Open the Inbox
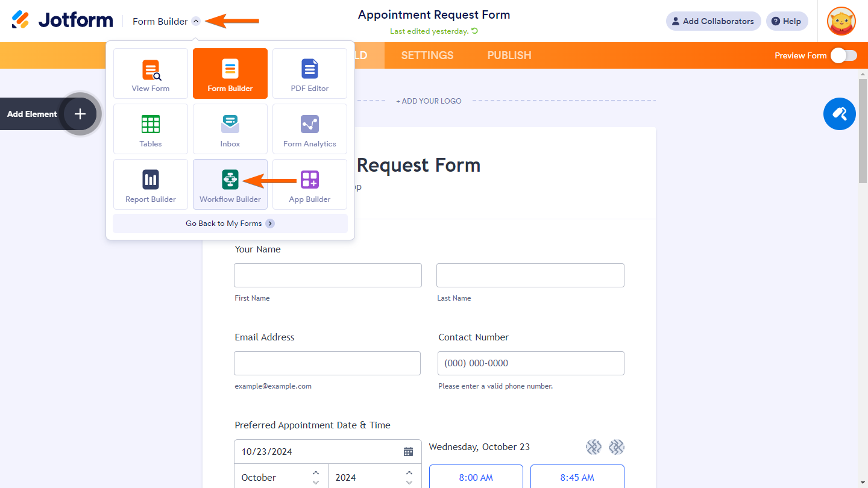 pyautogui.click(x=230, y=129)
